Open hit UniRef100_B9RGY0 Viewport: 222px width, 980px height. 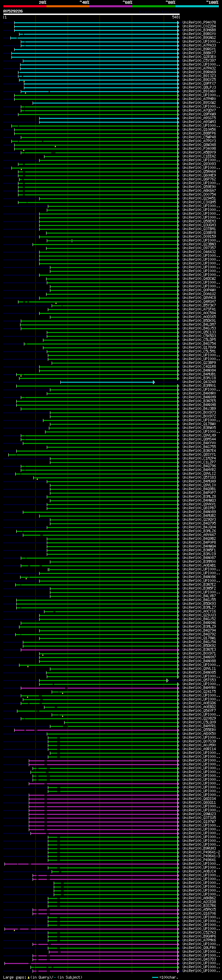click(199, 34)
